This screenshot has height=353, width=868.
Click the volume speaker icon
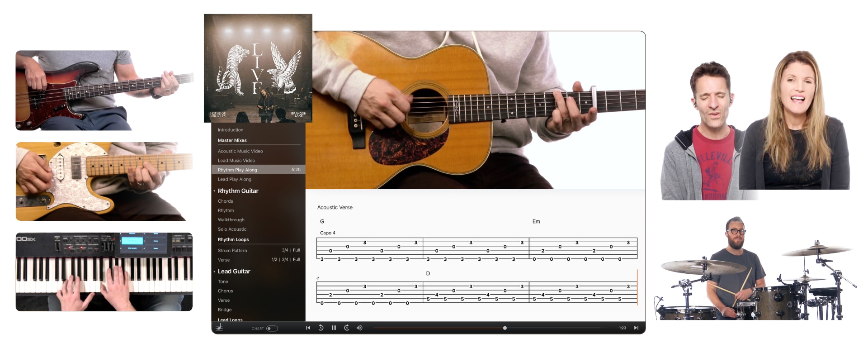(x=359, y=328)
